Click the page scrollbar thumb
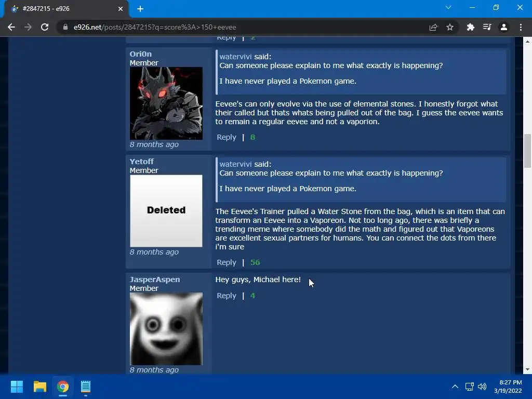This screenshot has height=399, width=532. coord(527,151)
